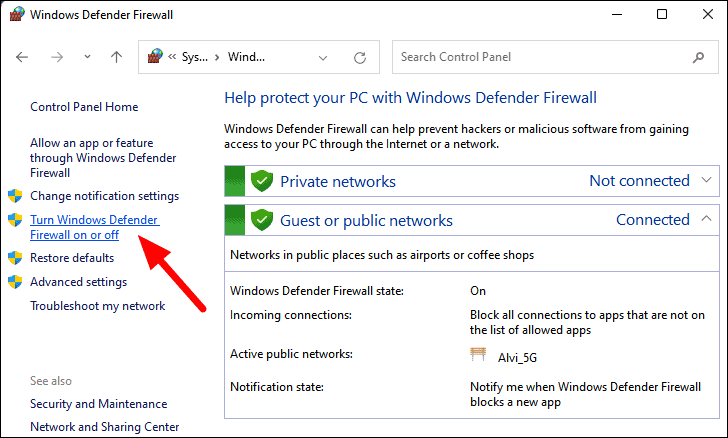Go up one level with Up arrow
Viewport: 728px width, 438px height.
[x=117, y=57]
